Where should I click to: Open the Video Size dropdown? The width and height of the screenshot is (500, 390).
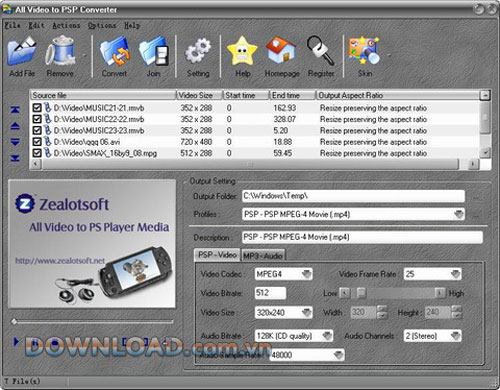pos(306,312)
